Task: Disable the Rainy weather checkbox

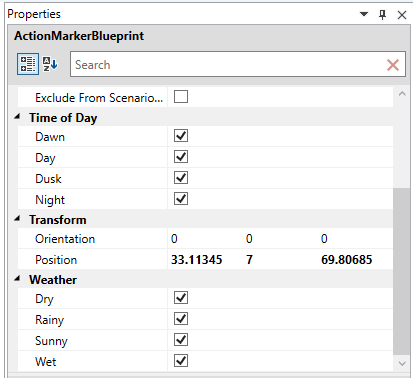Action: [181, 319]
